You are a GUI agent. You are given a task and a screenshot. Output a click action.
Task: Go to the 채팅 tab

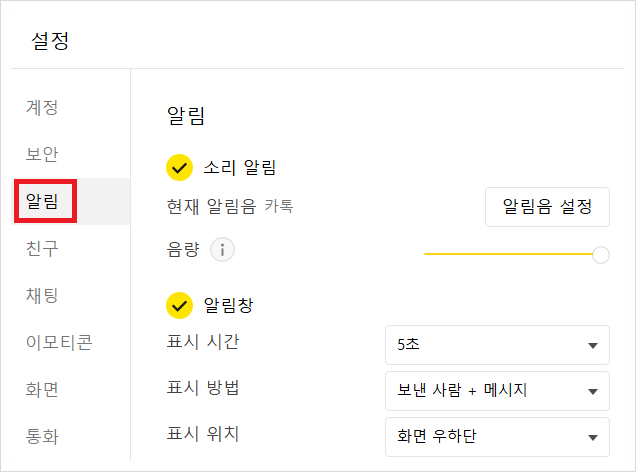(x=42, y=295)
